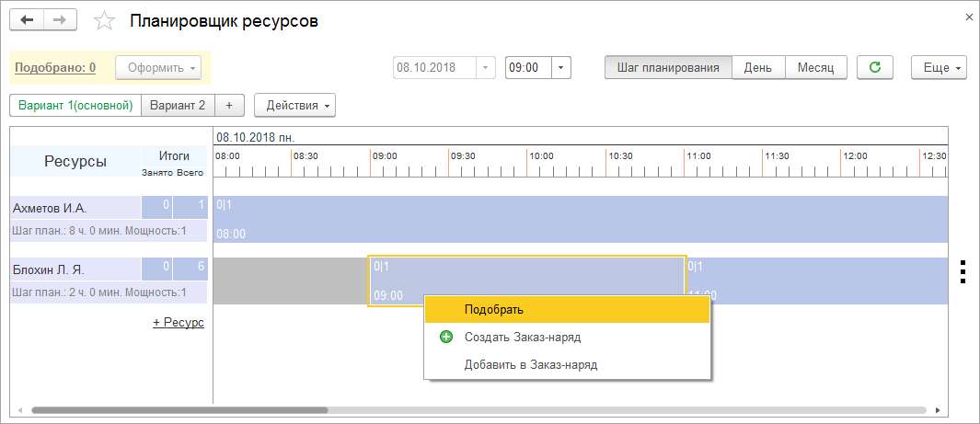Select Добавить в Заказ-наряд menu item
Image resolution: width=980 pixels, height=424 pixels.
531,364
